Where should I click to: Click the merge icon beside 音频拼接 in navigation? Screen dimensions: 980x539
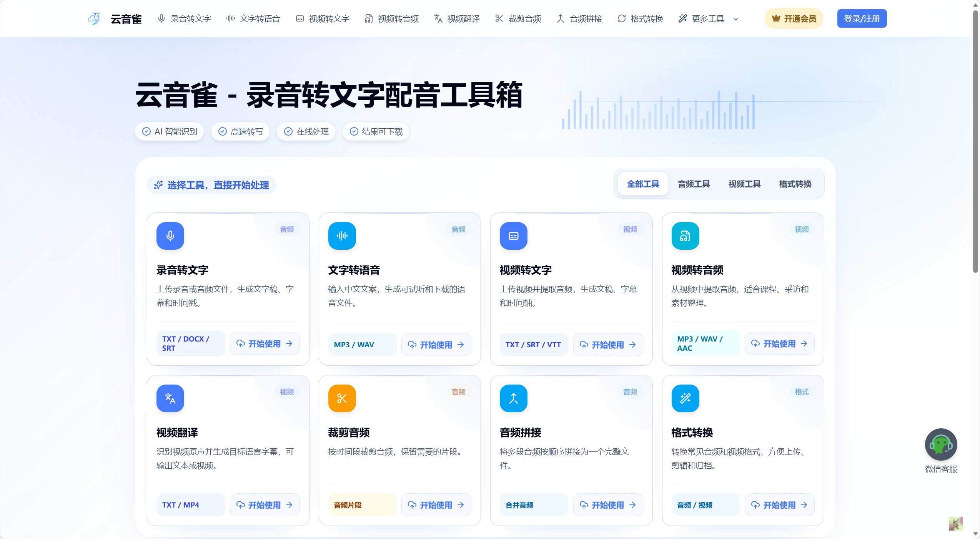click(x=561, y=18)
